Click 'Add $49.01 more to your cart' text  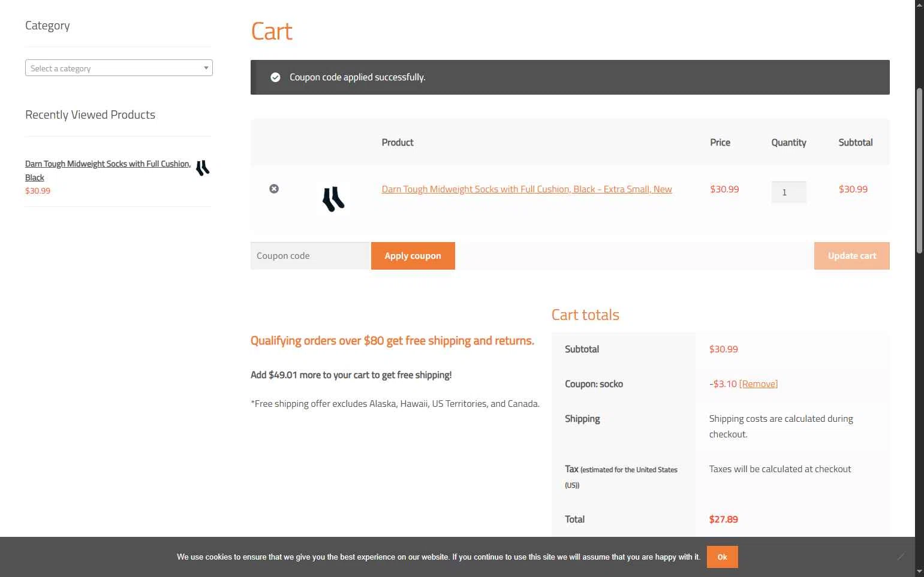(351, 375)
